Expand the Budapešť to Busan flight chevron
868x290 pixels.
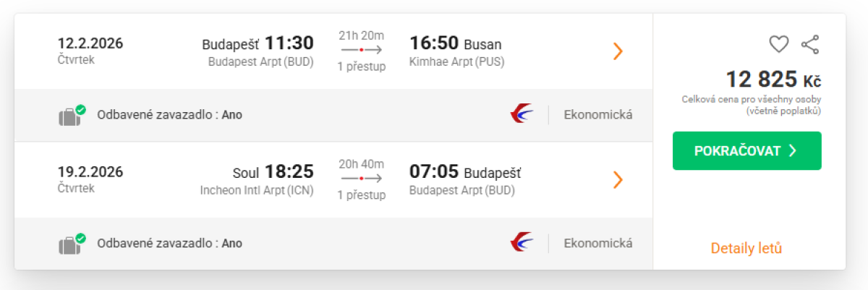click(x=618, y=51)
